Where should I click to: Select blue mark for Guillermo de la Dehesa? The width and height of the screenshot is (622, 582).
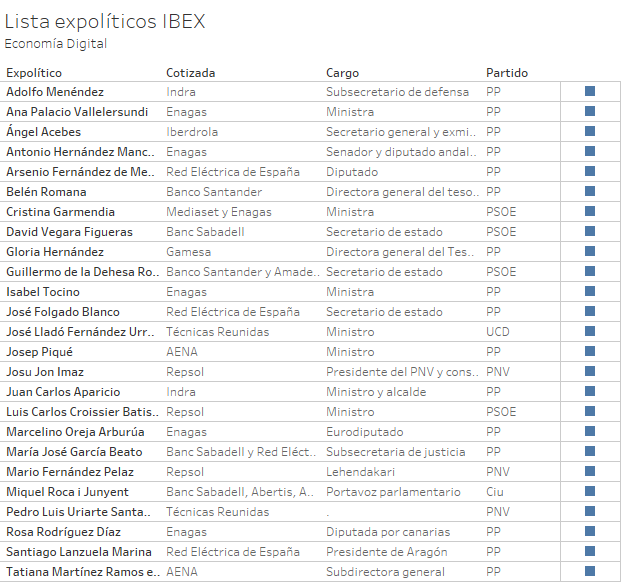(590, 271)
